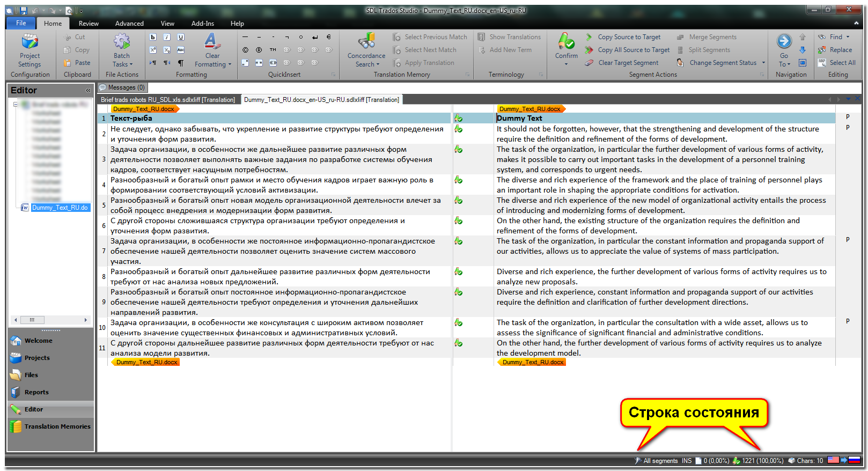
Task: Click Copy Source to Target
Action: click(x=629, y=37)
